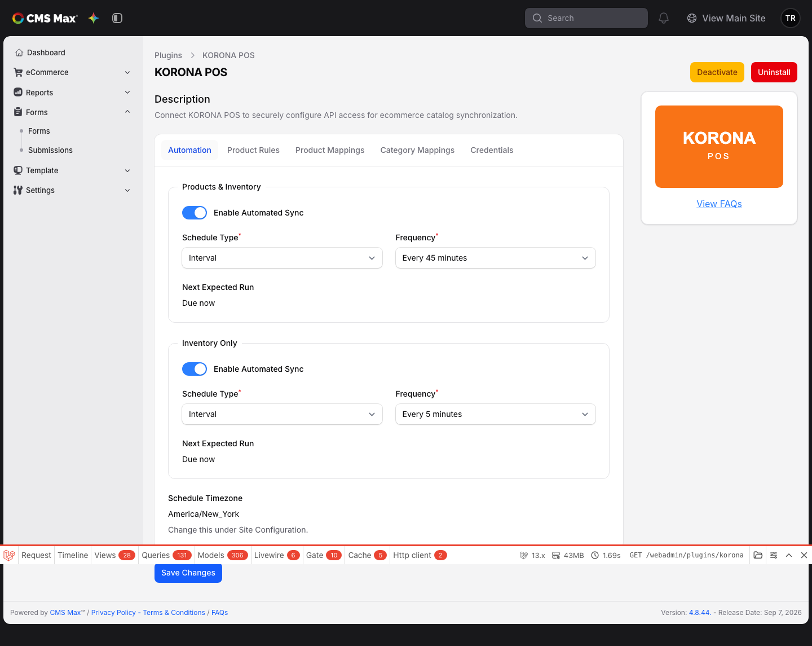Click the globe icon beside View Main Site

tap(692, 18)
